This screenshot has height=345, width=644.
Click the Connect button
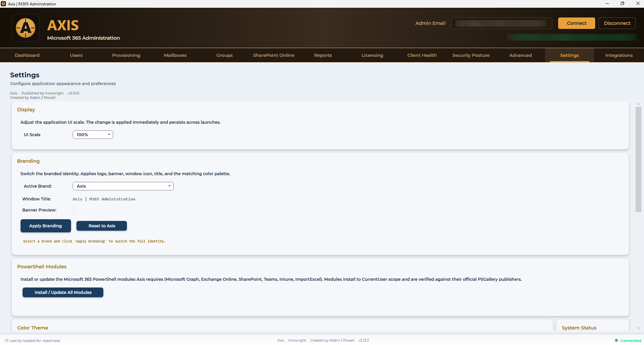click(577, 23)
